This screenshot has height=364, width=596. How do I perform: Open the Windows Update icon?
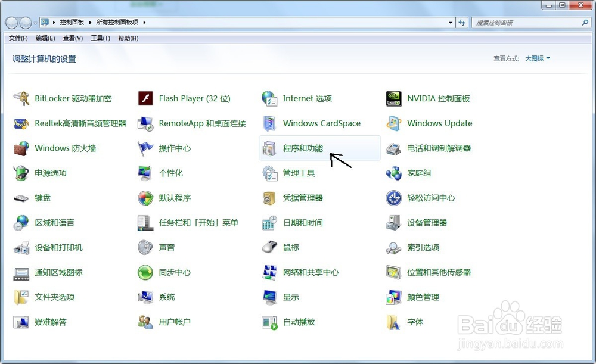tap(393, 123)
